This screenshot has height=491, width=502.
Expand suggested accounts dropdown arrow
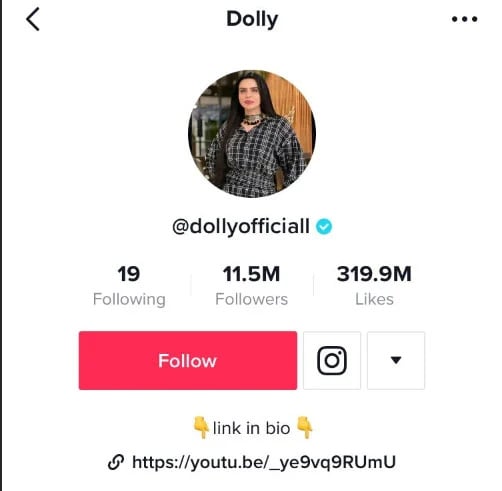point(396,360)
